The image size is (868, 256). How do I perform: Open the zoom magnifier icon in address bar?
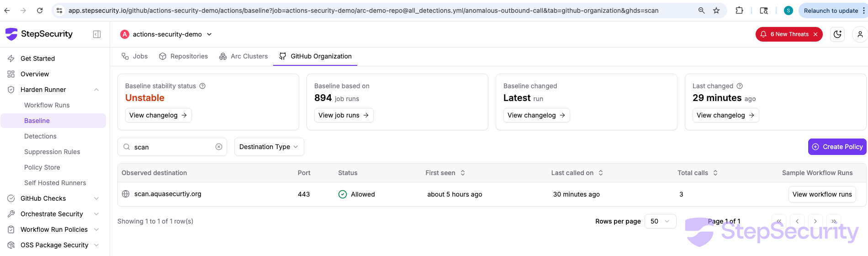pyautogui.click(x=701, y=11)
